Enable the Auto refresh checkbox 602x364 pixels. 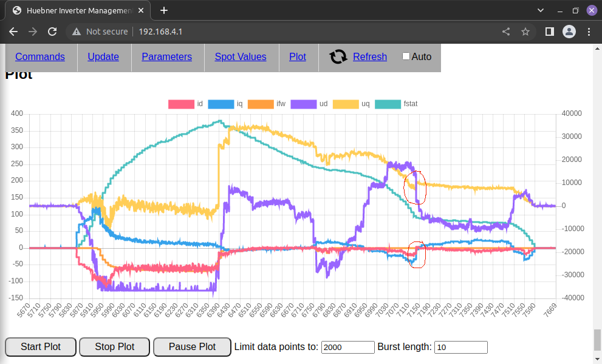coord(406,56)
